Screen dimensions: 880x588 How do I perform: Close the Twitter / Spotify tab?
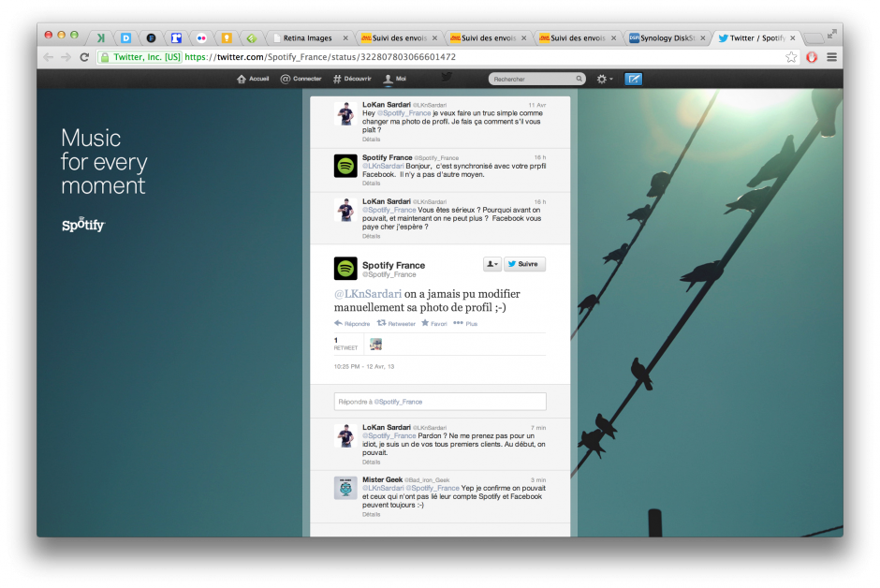click(x=792, y=38)
